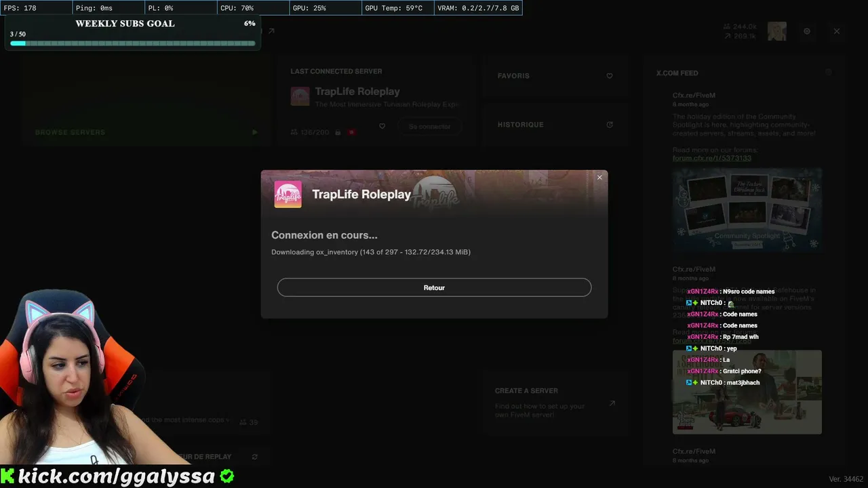Favorite the last connected server with heart
Screen dimensions: 868x488
[382, 126]
